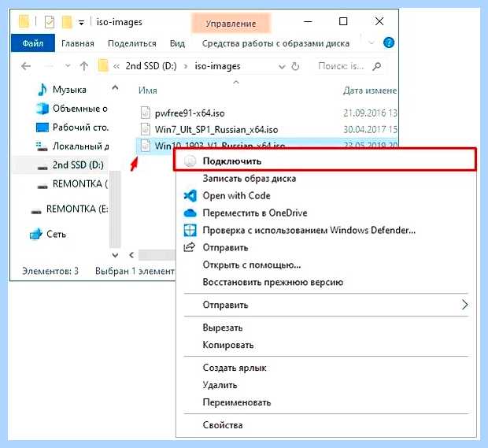Switch to the Вид ribbon tab
The height and width of the screenshot is (448, 488).
pos(177,43)
